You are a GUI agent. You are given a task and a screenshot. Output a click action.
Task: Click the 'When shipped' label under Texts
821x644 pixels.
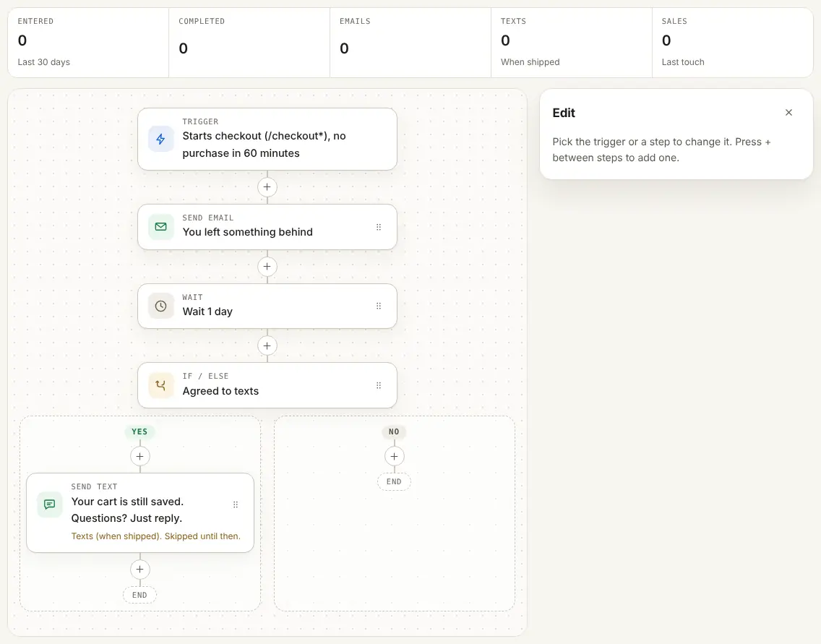click(530, 61)
